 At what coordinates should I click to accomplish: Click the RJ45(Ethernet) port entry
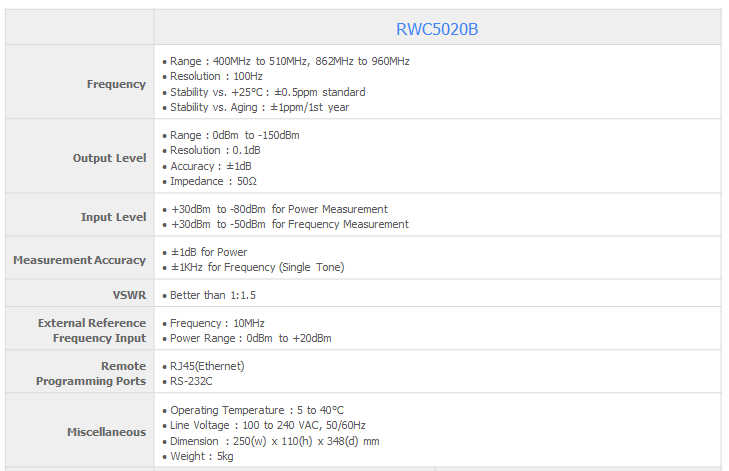pos(207,366)
